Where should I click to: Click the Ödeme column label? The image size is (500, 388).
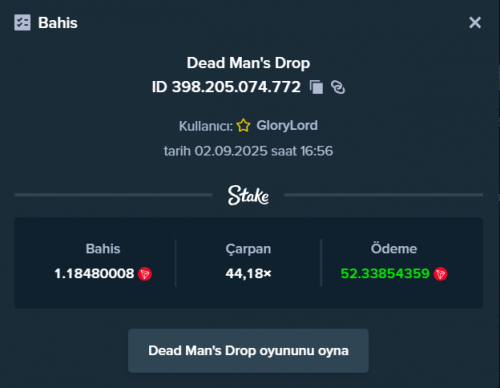pyautogui.click(x=394, y=249)
